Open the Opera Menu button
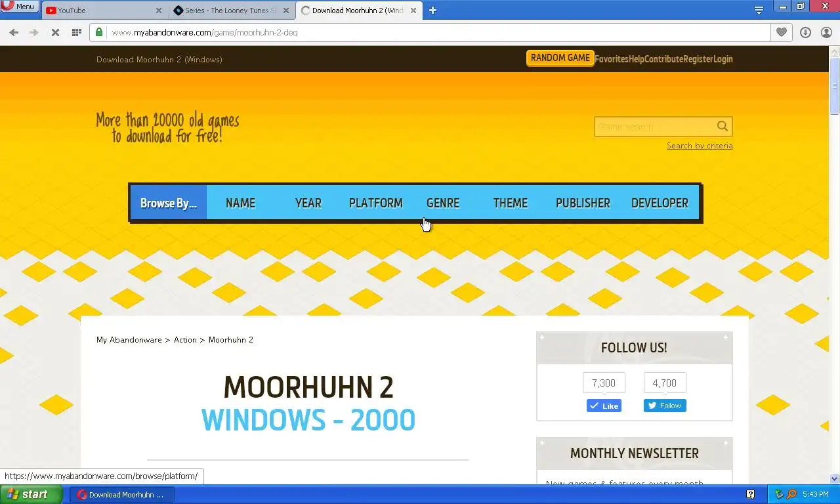 tap(19, 7)
